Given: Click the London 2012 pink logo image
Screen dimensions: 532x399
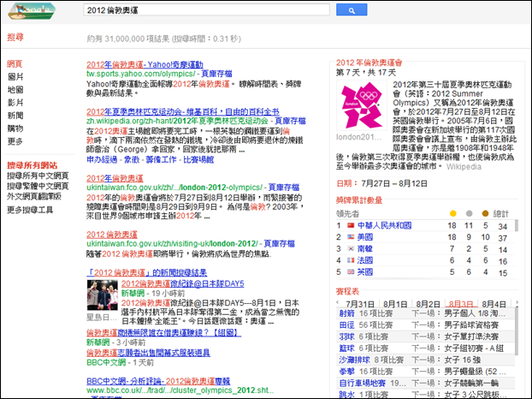Looking at the screenshot, I should point(362,105).
